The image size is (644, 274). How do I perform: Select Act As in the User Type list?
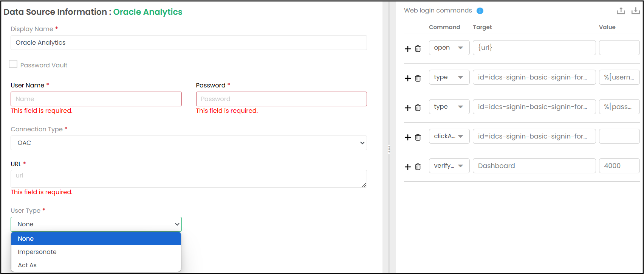[x=96, y=265]
